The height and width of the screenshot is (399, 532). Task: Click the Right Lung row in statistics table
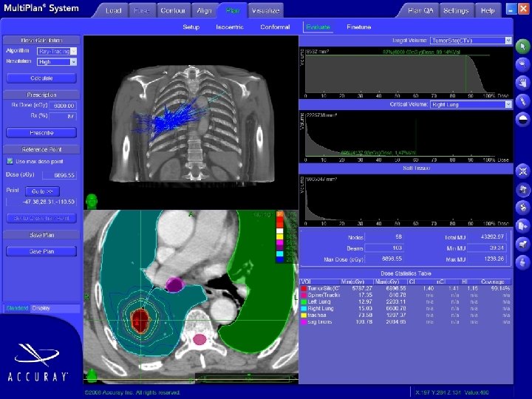pyautogui.click(x=406, y=308)
